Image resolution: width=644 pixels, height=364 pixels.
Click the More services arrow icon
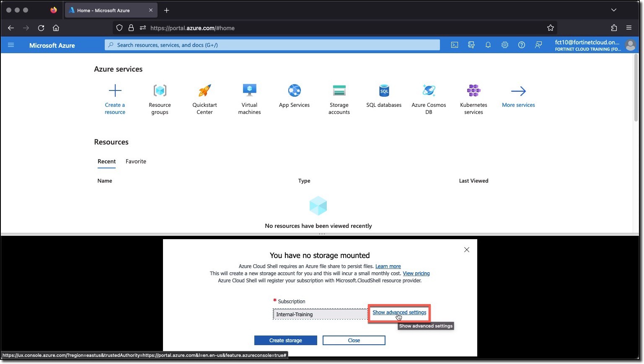(x=518, y=91)
